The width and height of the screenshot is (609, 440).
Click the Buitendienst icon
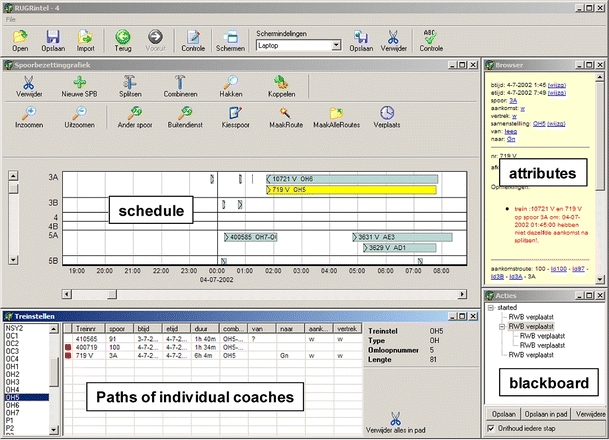tap(185, 113)
